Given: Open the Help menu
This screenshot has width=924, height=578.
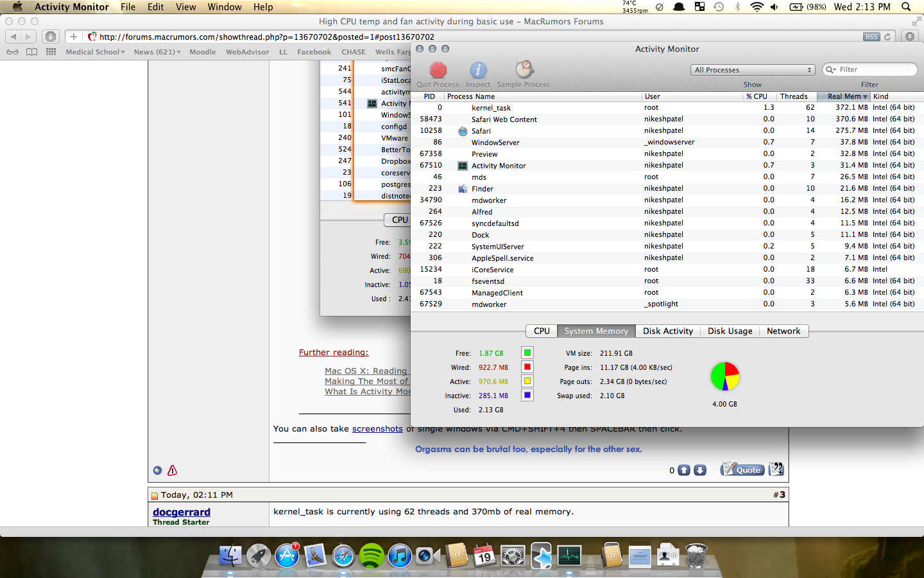Looking at the screenshot, I should [x=263, y=7].
